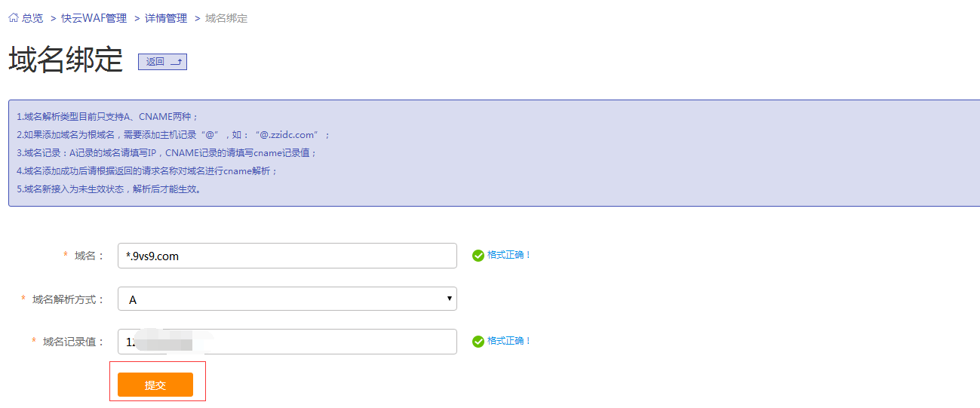The image size is (980, 408).
Task: Click the dropdown arrow of 域名解析方式 select
Action: pyautogui.click(x=450, y=299)
